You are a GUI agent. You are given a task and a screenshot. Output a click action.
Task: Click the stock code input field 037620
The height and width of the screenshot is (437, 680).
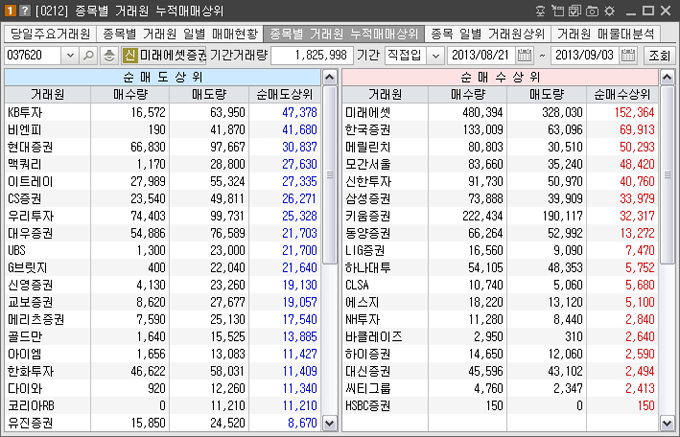click(34, 55)
